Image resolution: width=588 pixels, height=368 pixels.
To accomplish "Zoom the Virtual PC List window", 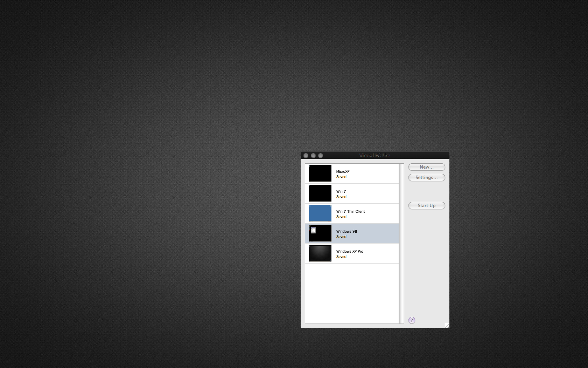I will (321, 156).
